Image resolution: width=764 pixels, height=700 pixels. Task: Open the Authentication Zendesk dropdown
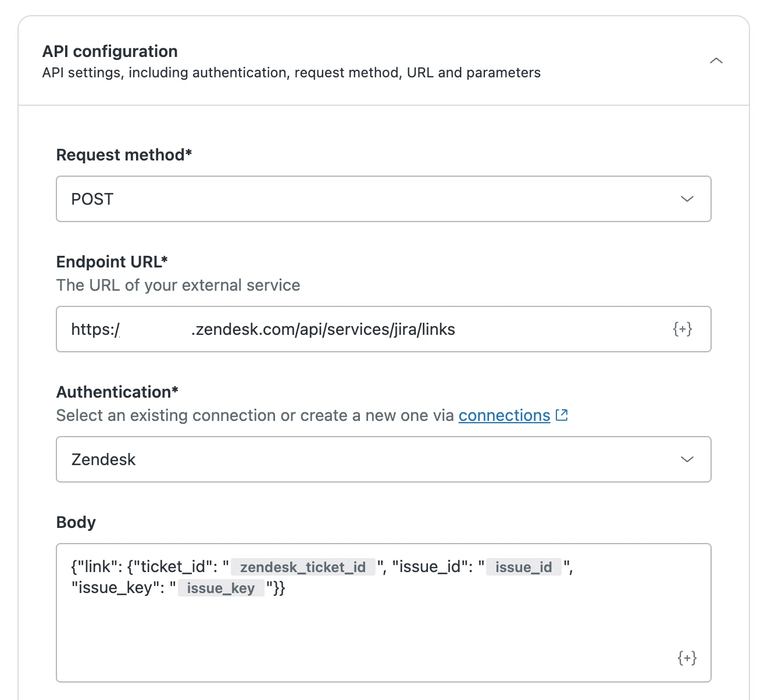point(384,459)
